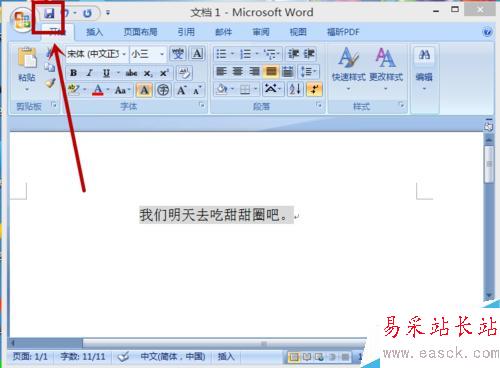Toggle strikethrough abc button
The image size is (500, 368).
131,72
